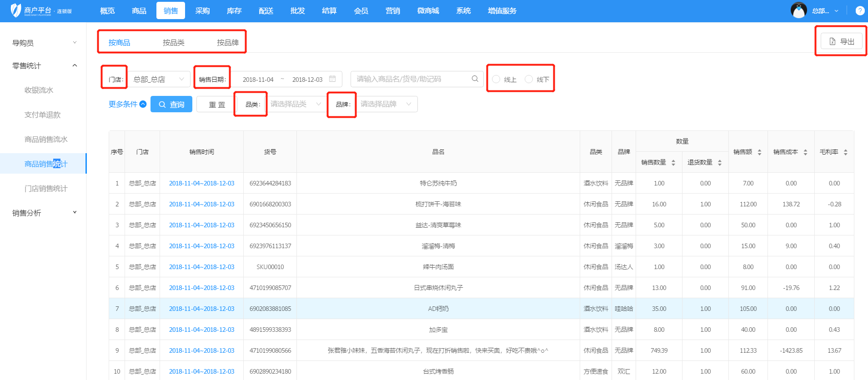868x380 pixels.
Task: Select the 线下 radio option
Action: point(529,80)
